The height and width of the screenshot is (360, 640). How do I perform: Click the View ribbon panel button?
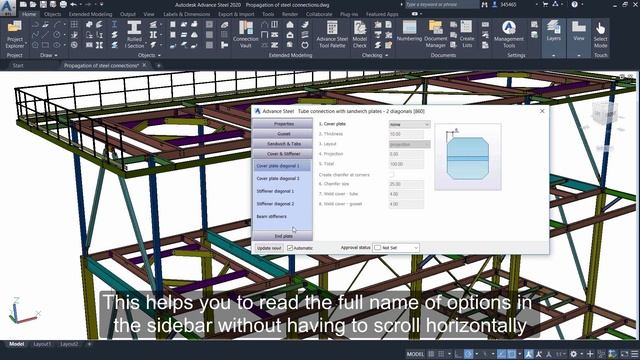pyautogui.click(x=579, y=31)
